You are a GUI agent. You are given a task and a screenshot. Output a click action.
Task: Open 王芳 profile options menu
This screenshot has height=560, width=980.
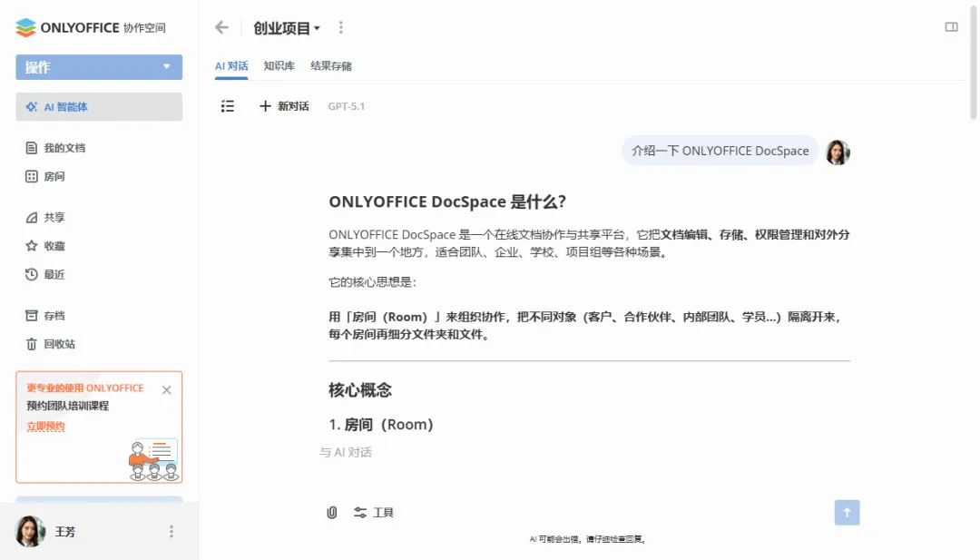(x=171, y=531)
